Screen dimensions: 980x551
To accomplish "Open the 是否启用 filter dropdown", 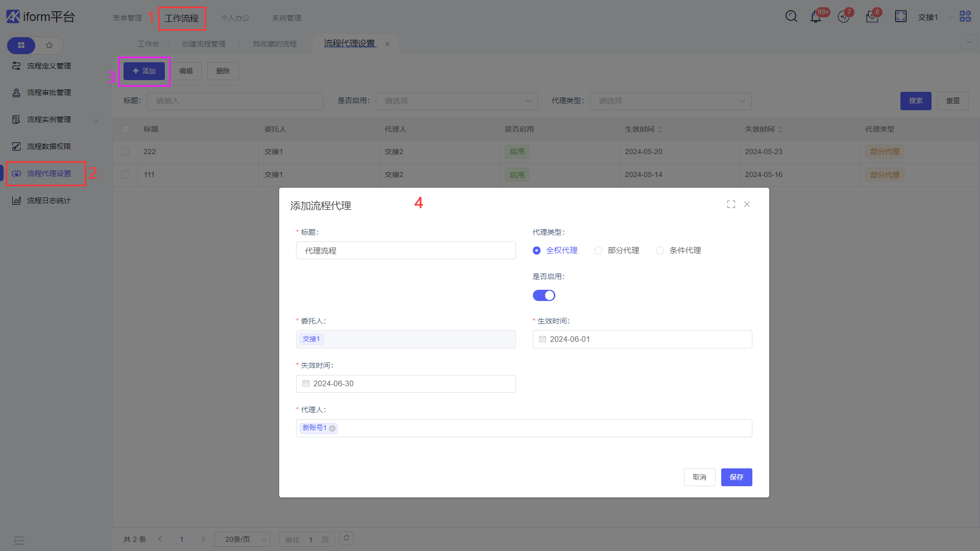I will 456,101.
